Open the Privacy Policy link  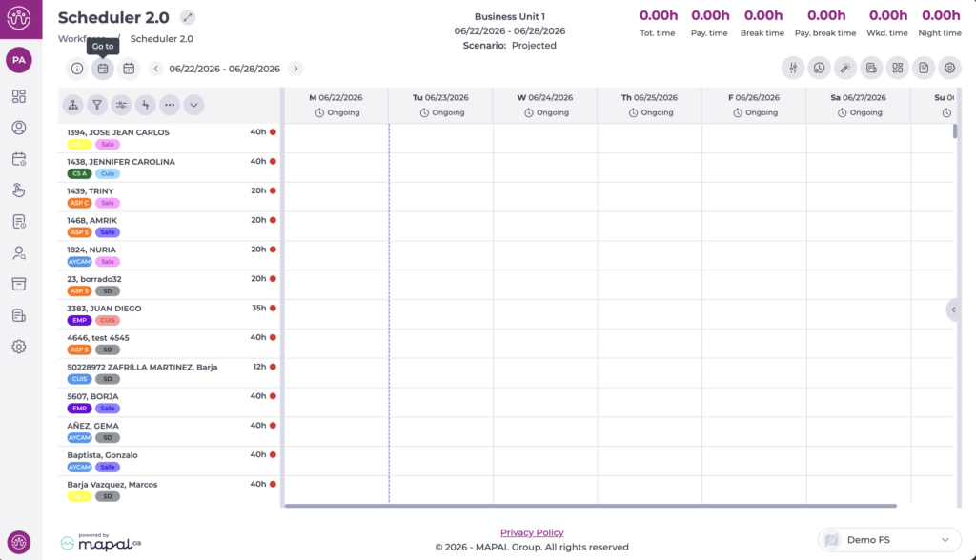(532, 532)
